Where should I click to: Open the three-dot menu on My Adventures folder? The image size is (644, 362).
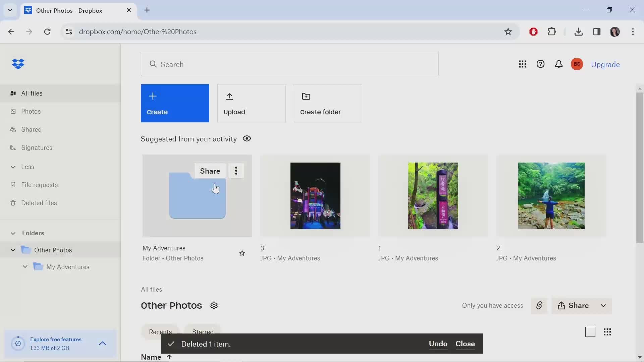tap(236, 171)
